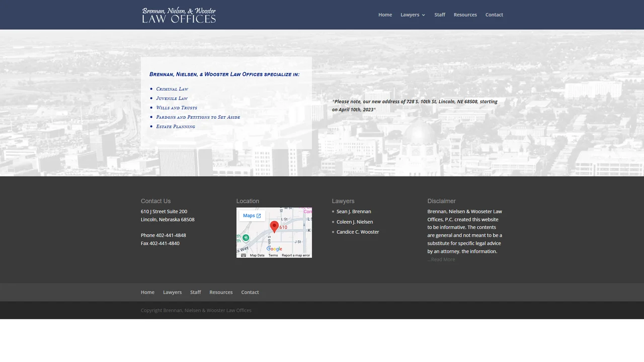644x362 pixels.
Task: Open the map Terms link
Action: coord(273,255)
